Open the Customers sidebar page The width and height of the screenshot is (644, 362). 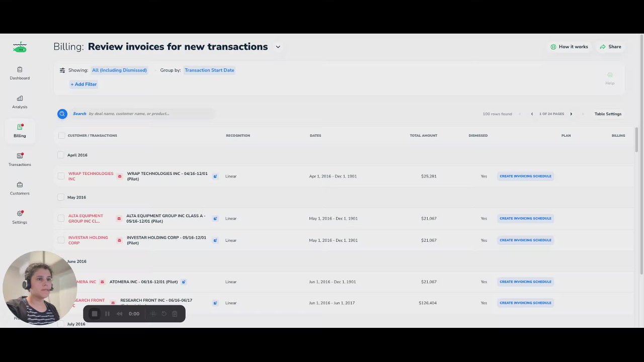click(20, 189)
